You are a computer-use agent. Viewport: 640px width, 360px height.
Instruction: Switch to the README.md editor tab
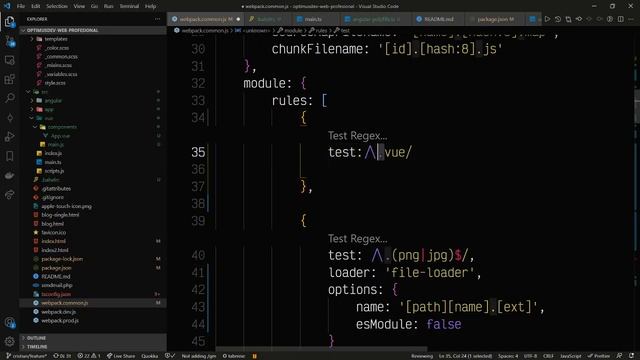point(438,19)
